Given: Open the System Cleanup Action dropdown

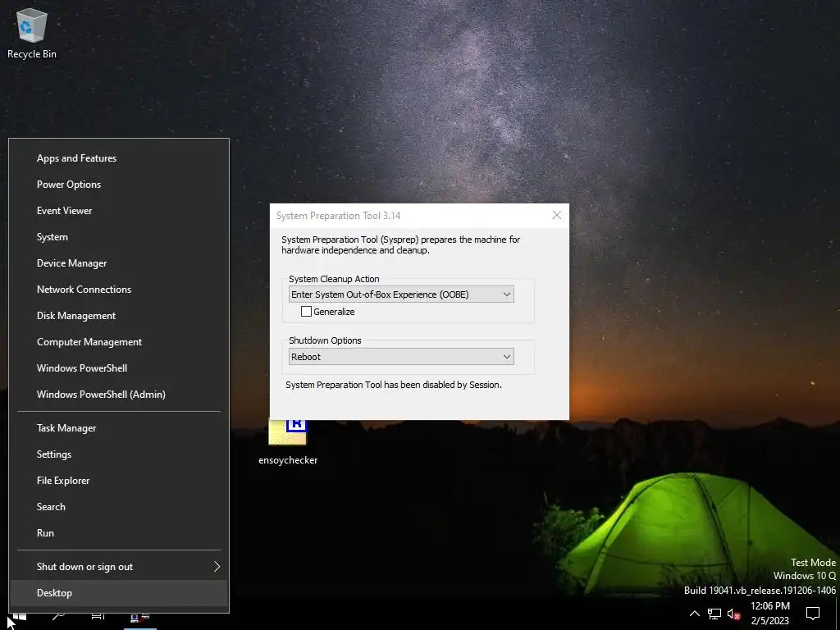Looking at the screenshot, I should coord(401,294).
